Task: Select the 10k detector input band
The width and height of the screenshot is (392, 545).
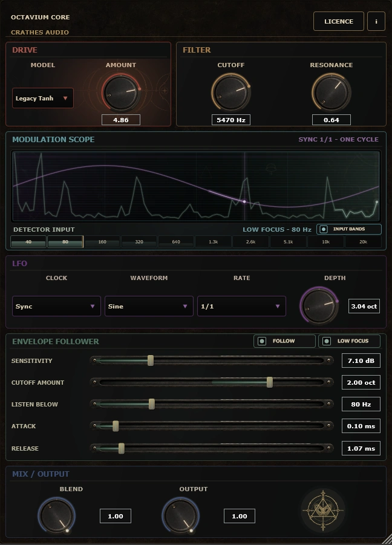Action: coord(325,241)
